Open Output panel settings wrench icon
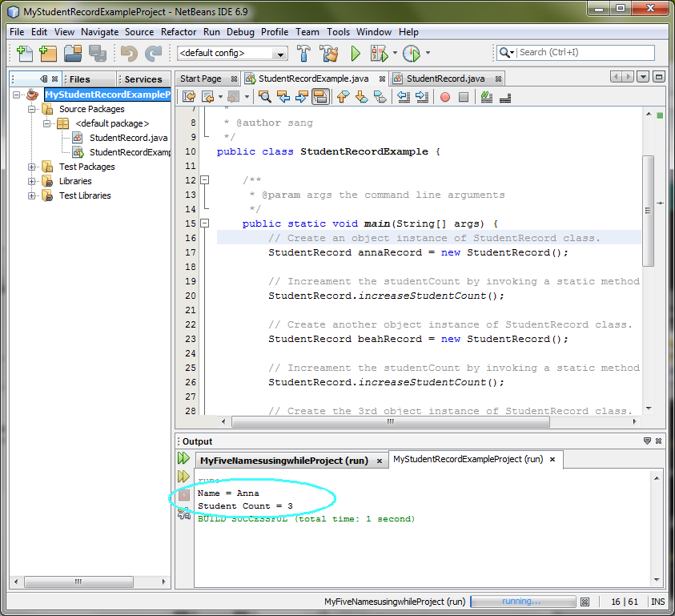675x616 pixels. click(184, 513)
